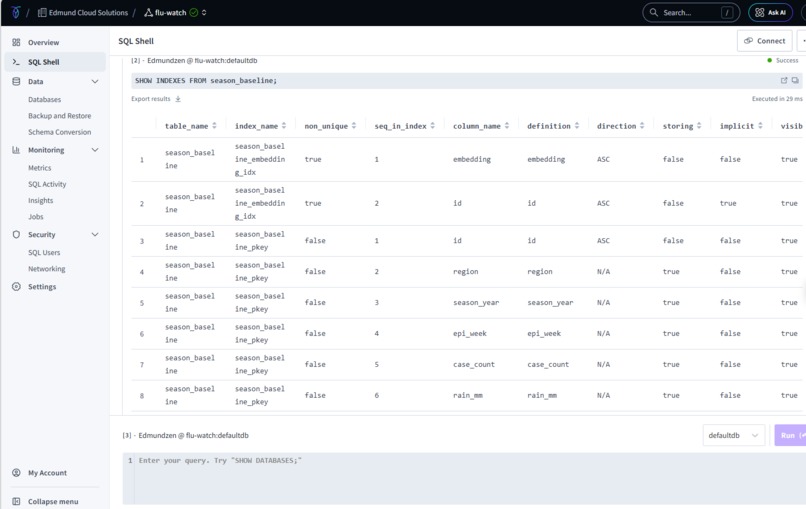This screenshot has width=806, height=509.
Task: Open Schema Conversion
Action: point(60,132)
